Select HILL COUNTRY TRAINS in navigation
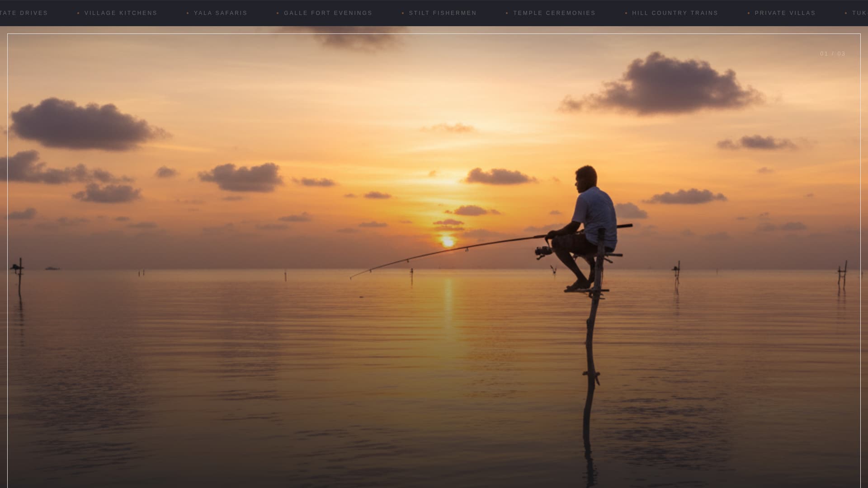The image size is (868, 488). tap(675, 13)
